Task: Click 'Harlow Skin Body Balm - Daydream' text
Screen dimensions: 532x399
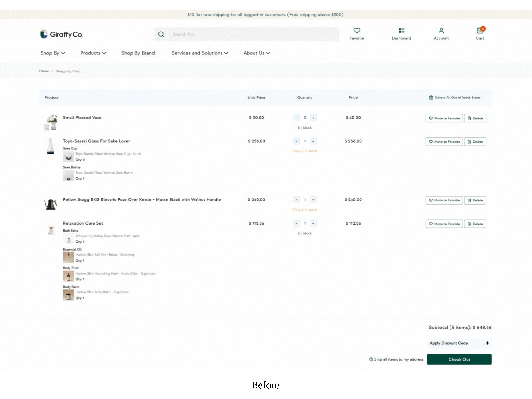Action: pyautogui.click(x=102, y=292)
